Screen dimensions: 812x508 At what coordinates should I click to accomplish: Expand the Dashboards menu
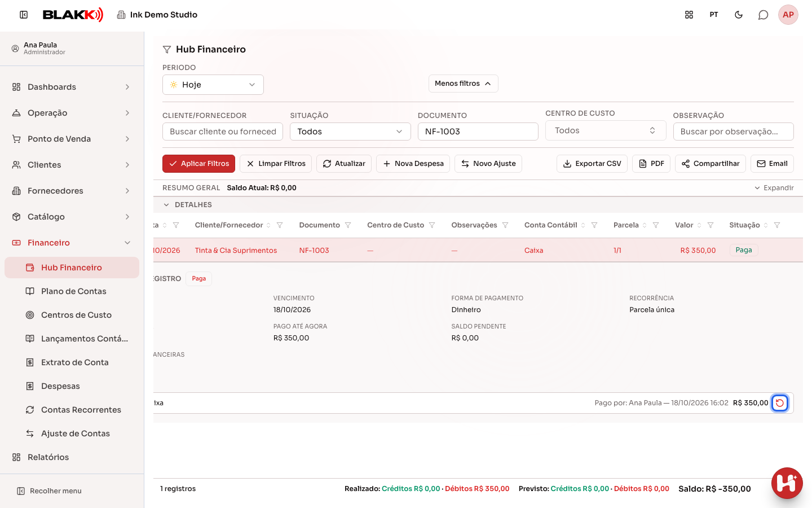pyautogui.click(x=72, y=87)
